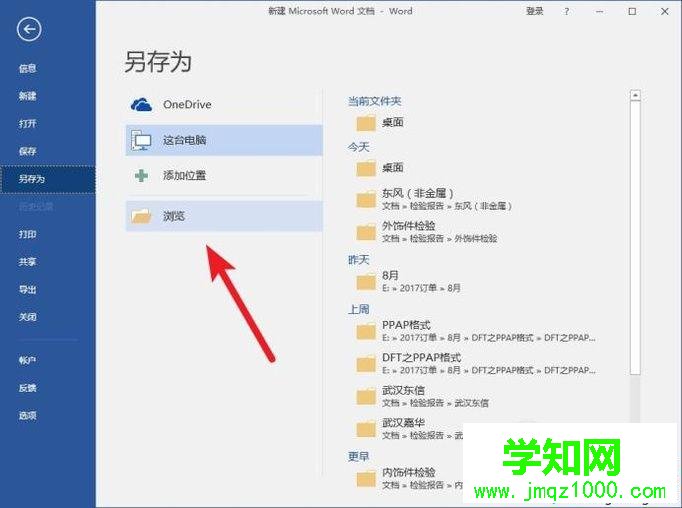Open the PPAP格式 folder name
This screenshot has height=508, width=682.
point(406,325)
